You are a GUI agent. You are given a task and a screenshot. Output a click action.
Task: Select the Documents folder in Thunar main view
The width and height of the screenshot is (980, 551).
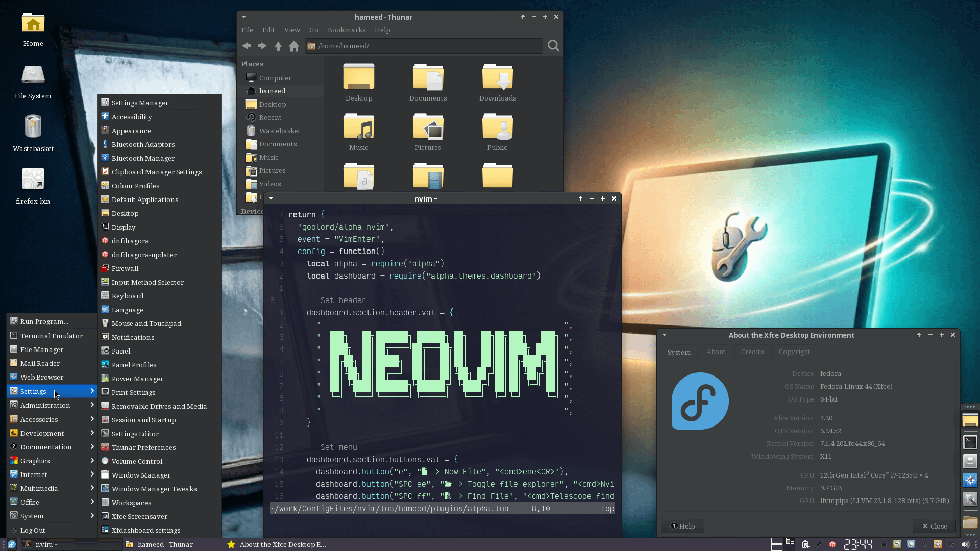click(x=428, y=83)
